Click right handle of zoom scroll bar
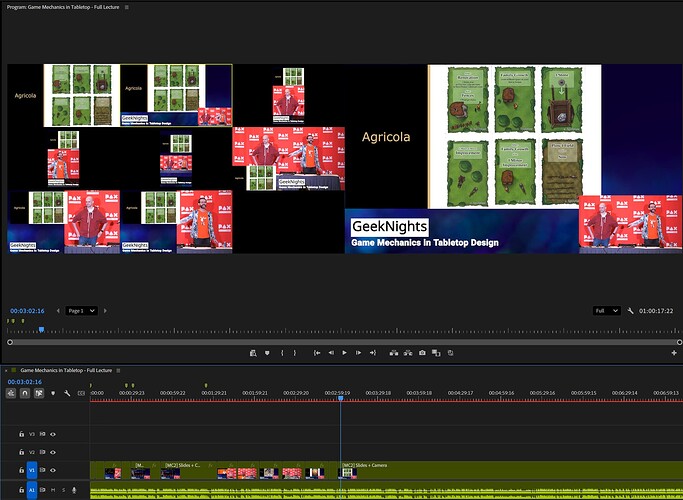The height and width of the screenshot is (500, 683). point(679,342)
